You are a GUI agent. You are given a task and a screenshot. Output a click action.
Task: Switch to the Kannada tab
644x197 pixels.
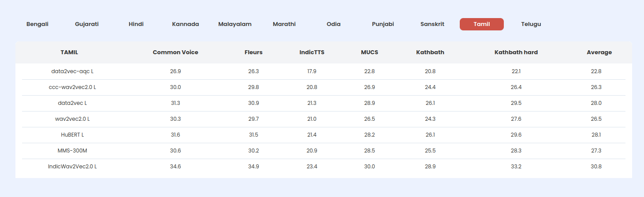click(x=186, y=24)
